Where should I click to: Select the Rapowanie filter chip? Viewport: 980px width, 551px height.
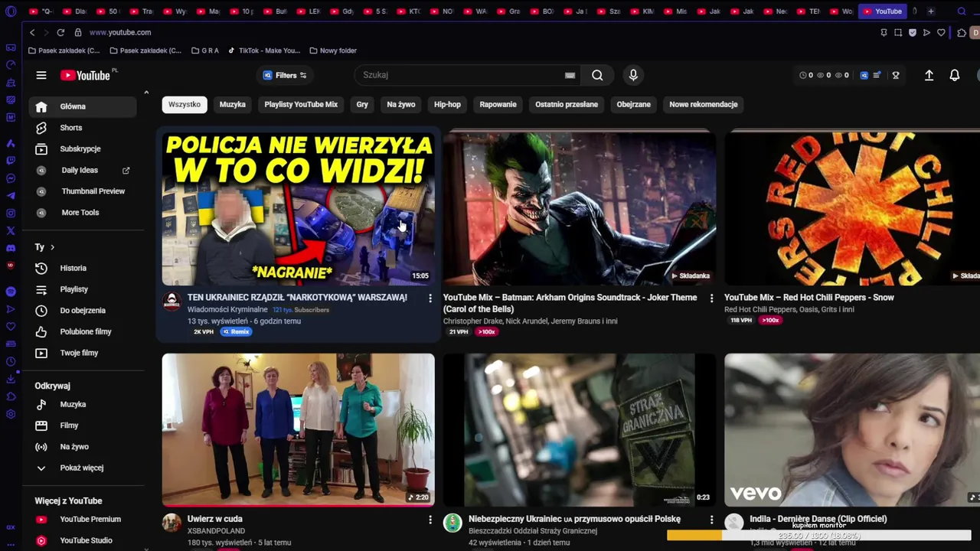(x=498, y=104)
